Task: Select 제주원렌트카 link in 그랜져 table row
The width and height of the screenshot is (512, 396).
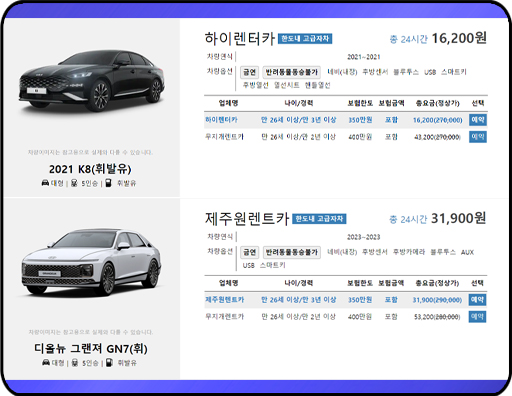Action: point(224,300)
